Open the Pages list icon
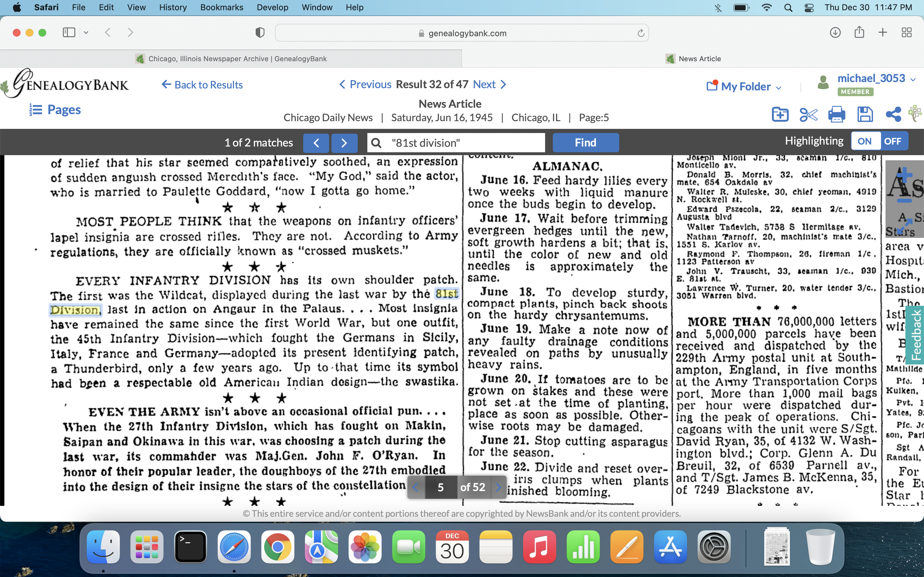This screenshot has height=577, width=924. [x=36, y=110]
